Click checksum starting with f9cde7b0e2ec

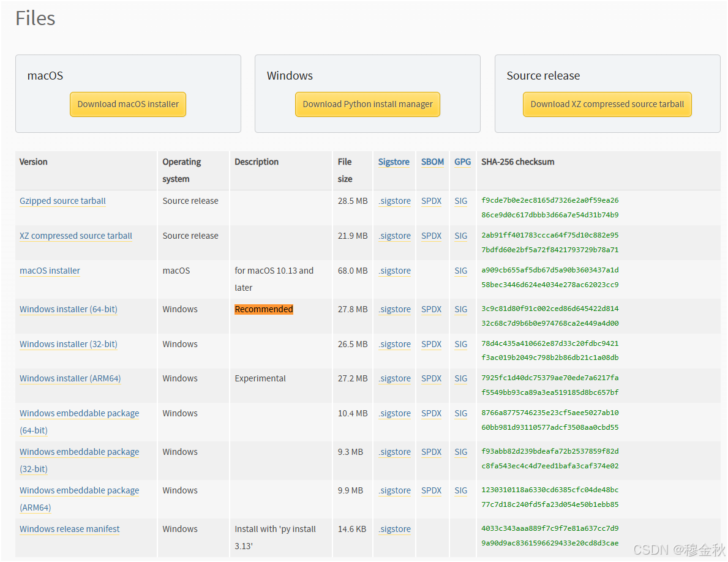click(x=550, y=208)
